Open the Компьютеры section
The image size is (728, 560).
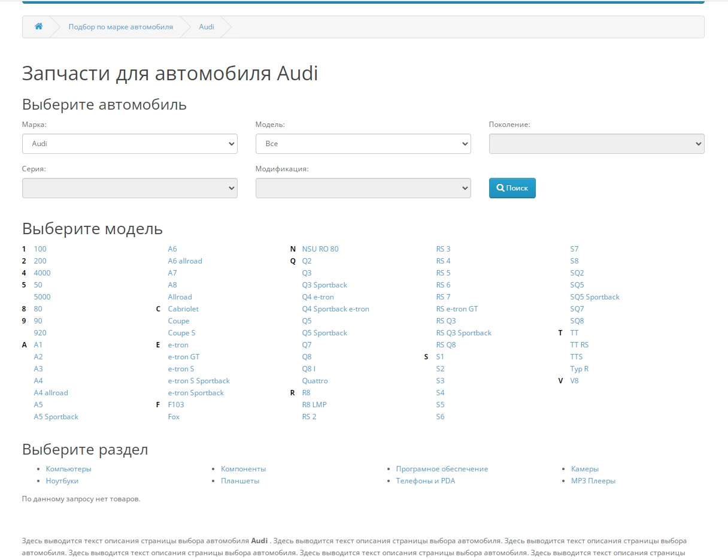[x=69, y=469]
